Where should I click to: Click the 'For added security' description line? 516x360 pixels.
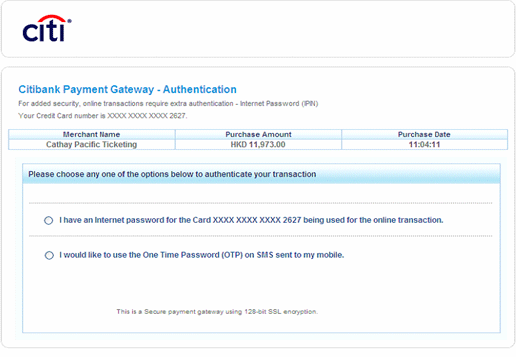click(168, 104)
